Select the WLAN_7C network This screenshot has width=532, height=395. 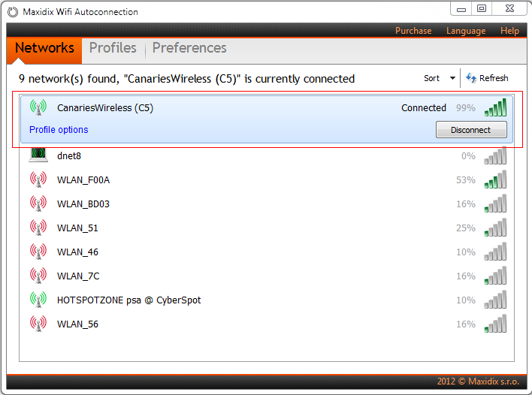coord(78,276)
